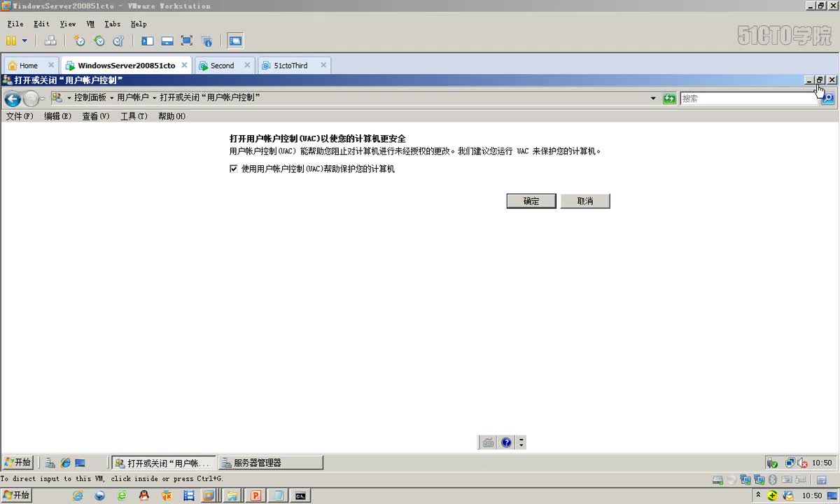This screenshot has height=504, width=840.
Task: Click VMware status bar hard disk icon
Action: pyautogui.click(x=717, y=480)
